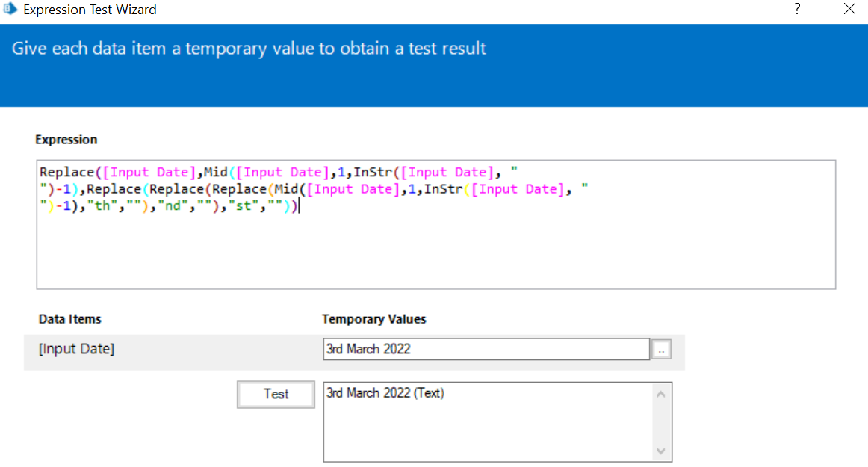
Task: Close the Expression Test Wizard window
Action: tap(849, 10)
